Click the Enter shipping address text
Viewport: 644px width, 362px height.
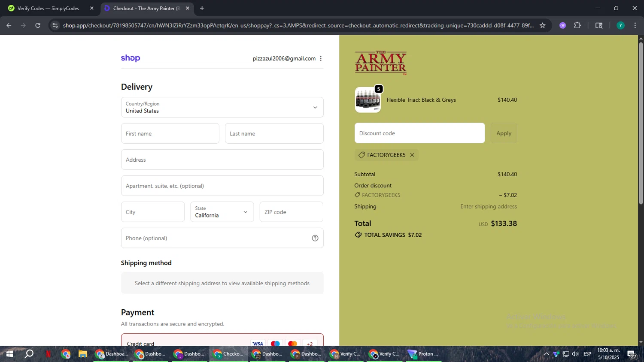coord(489,206)
